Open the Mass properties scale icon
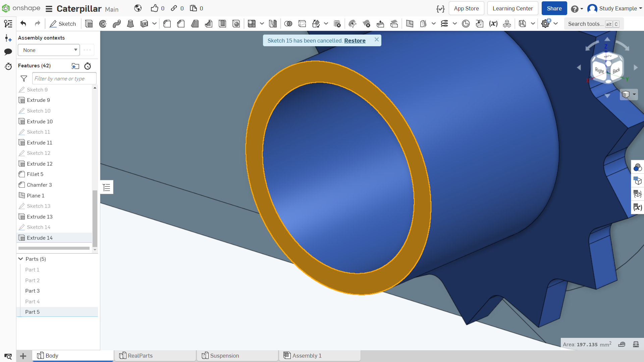This screenshot has height=362, width=644. (636, 344)
